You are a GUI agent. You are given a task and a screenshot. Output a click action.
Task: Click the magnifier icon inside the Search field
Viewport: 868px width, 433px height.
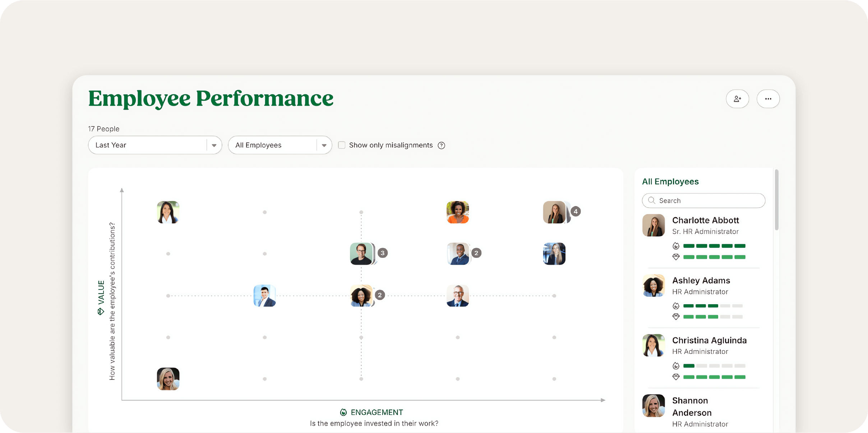coord(652,200)
